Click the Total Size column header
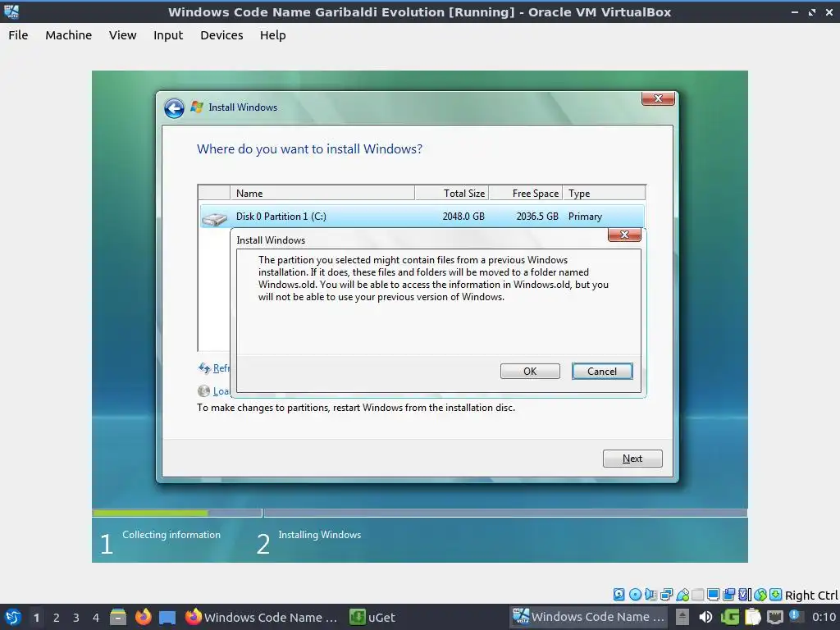 pos(452,193)
